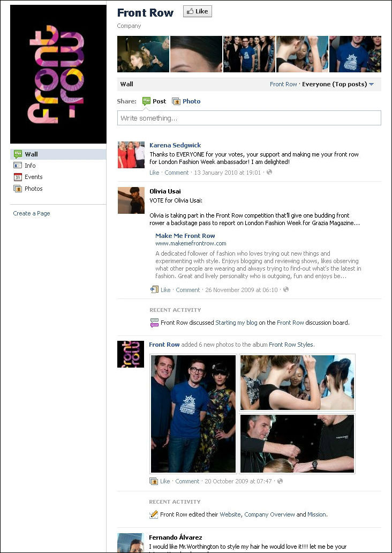The width and height of the screenshot is (392, 553).
Task: Select the Photo share icon
Action: pos(176,102)
